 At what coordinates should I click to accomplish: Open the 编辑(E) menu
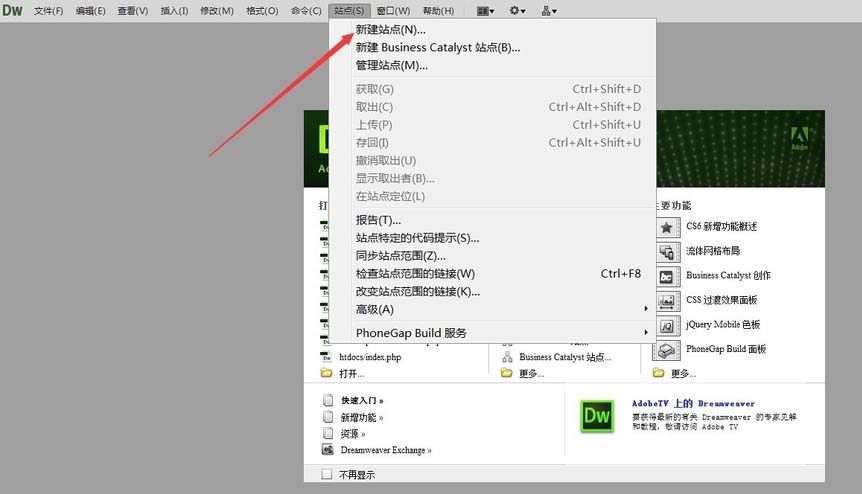(90, 11)
